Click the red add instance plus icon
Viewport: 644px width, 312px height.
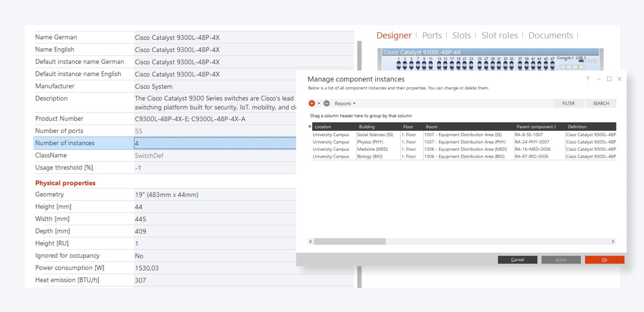312,103
